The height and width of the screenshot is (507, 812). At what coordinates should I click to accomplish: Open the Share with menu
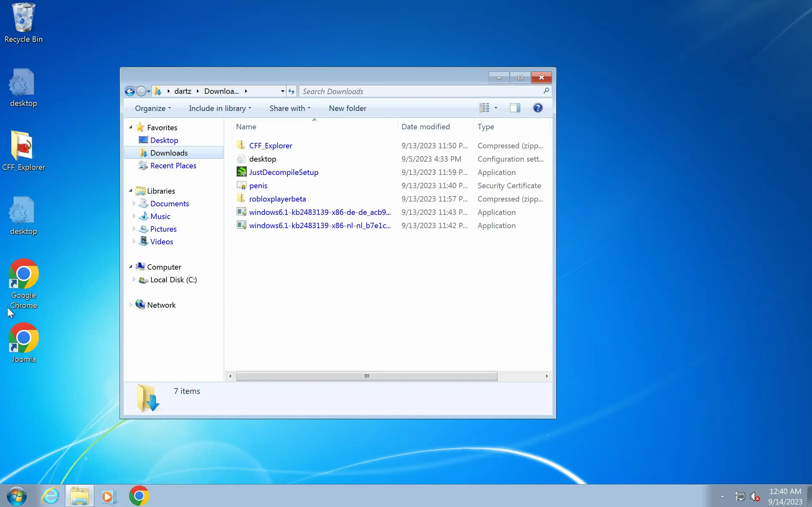point(290,108)
